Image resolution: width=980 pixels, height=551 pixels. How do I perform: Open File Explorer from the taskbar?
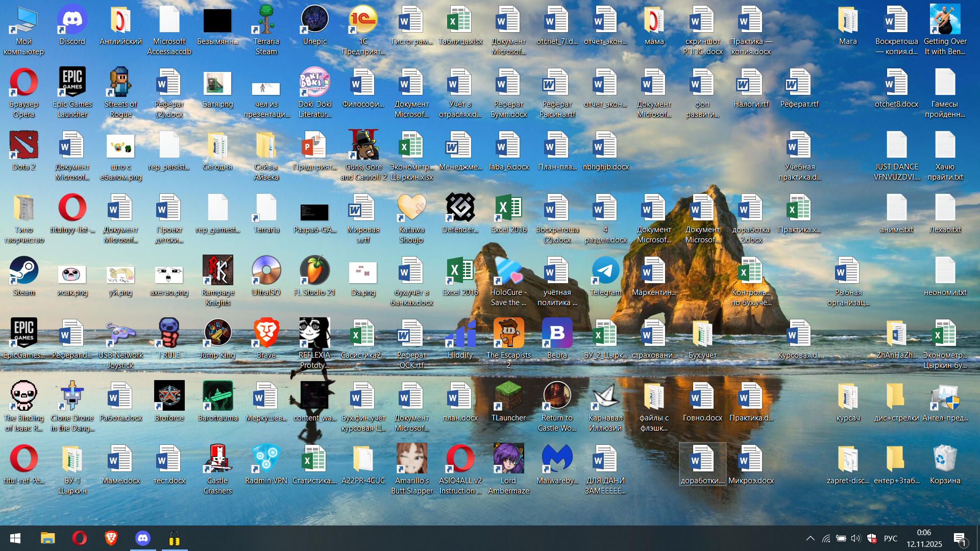(x=47, y=538)
